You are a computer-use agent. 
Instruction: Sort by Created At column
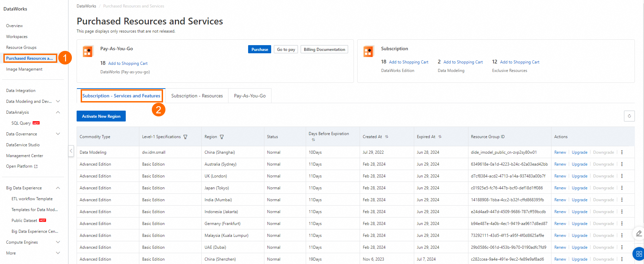387,137
